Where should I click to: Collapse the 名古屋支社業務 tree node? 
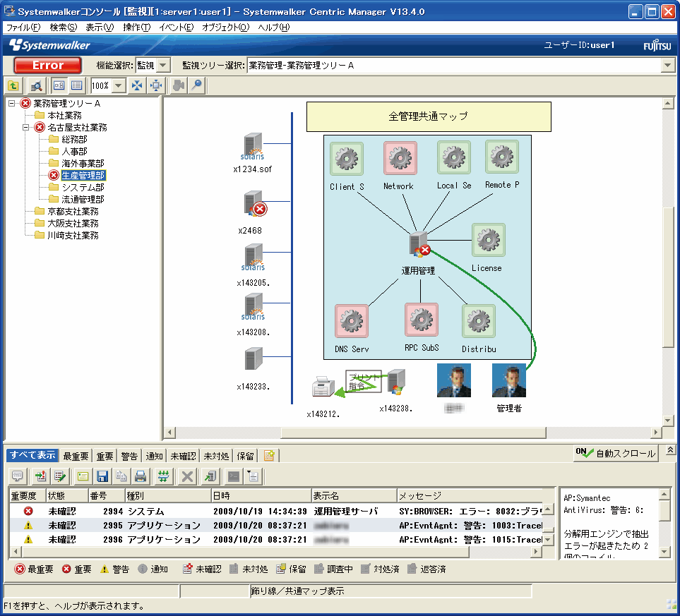pyautogui.click(x=25, y=128)
